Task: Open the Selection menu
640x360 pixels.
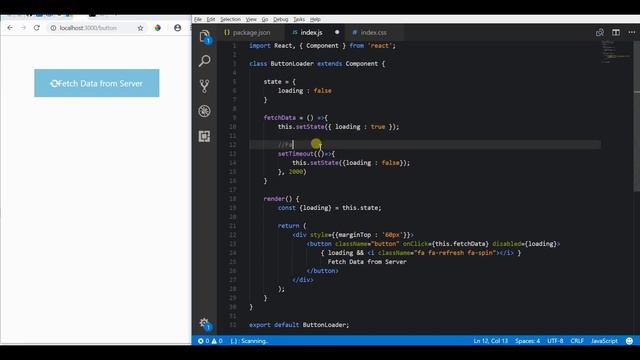Action: click(231, 19)
